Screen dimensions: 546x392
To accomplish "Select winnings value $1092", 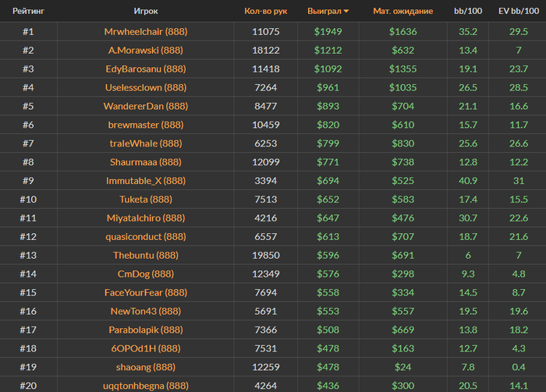I will pos(328,69).
